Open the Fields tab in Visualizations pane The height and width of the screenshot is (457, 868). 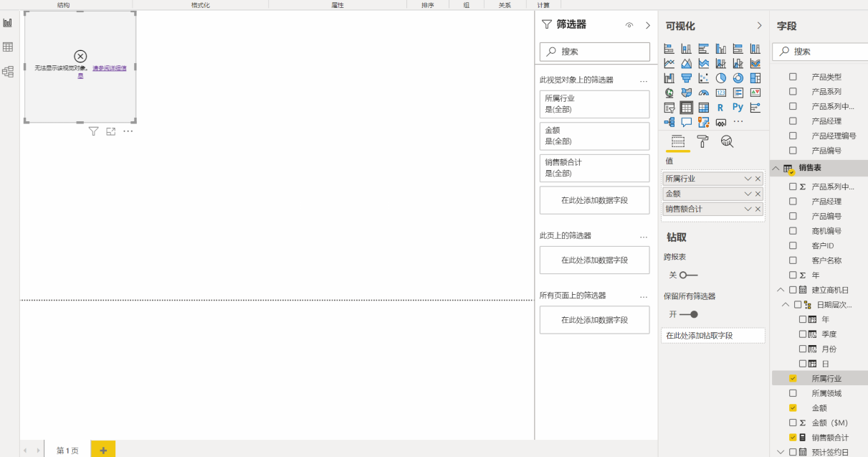tap(678, 141)
